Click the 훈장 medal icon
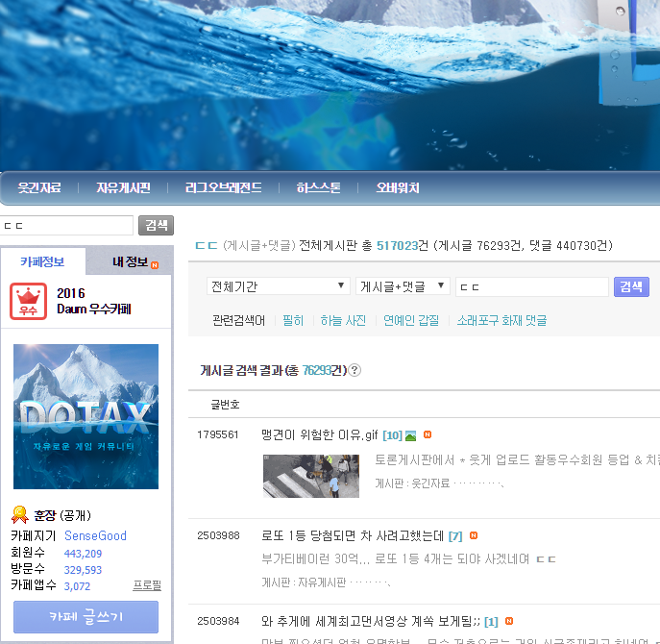This screenshot has width=660, height=644. pos(19,514)
